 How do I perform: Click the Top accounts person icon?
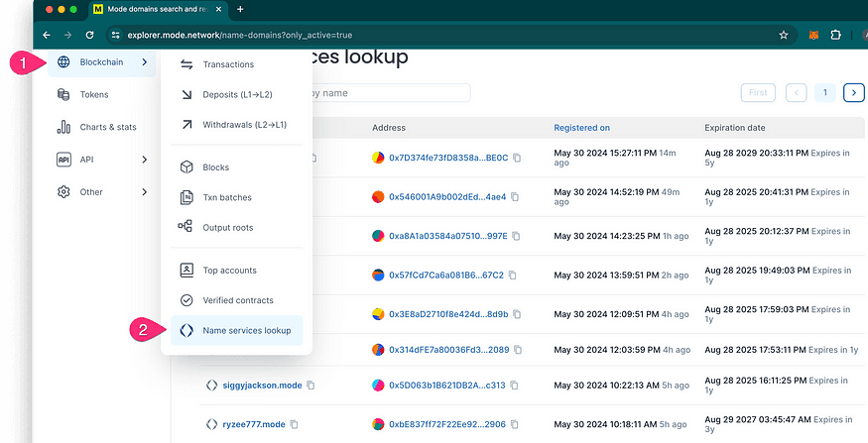pos(186,270)
